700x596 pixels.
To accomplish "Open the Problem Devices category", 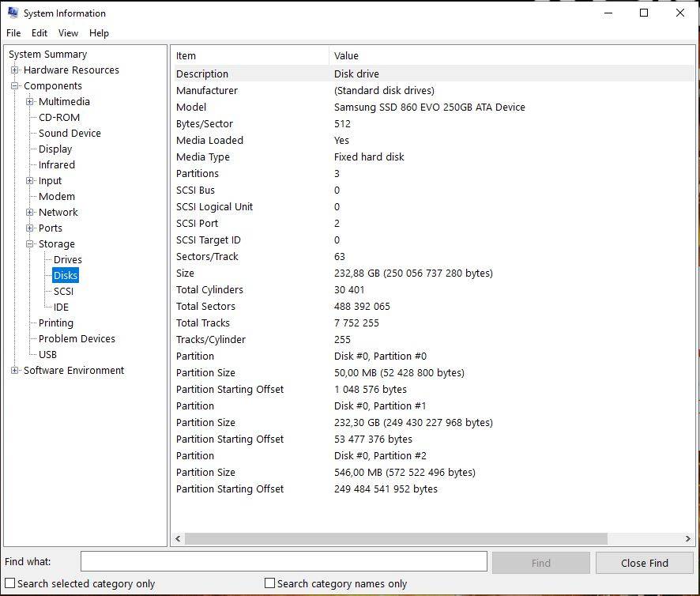I will pos(76,338).
